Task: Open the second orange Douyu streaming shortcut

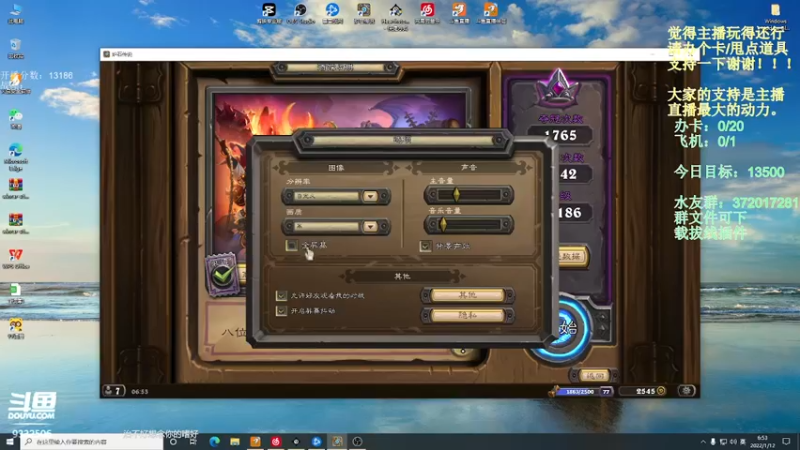Action: (x=491, y=13)
